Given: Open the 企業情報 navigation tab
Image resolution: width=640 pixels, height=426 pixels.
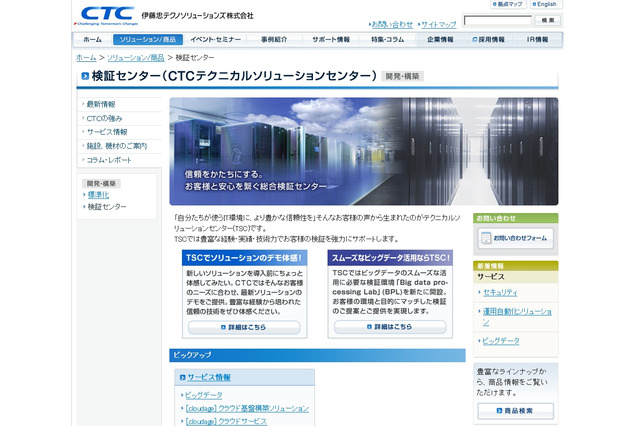Looking at the screenshot, I should (440, 40).
